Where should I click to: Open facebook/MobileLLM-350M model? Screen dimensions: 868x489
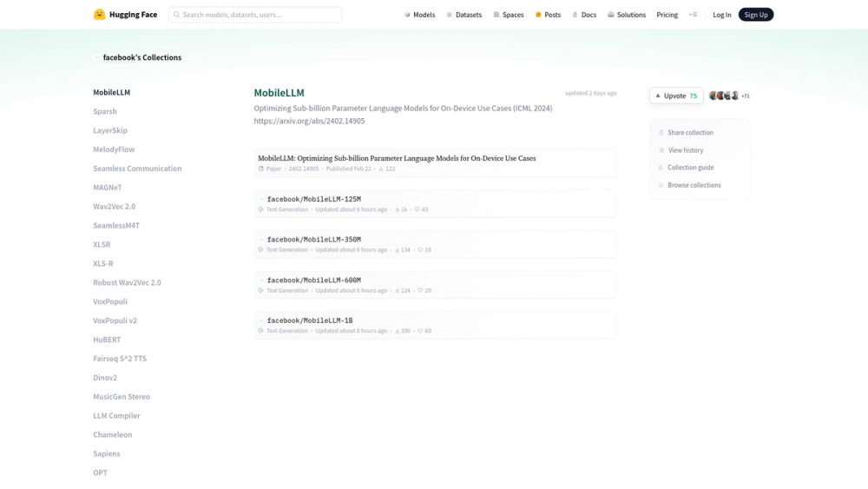point(435,244)
